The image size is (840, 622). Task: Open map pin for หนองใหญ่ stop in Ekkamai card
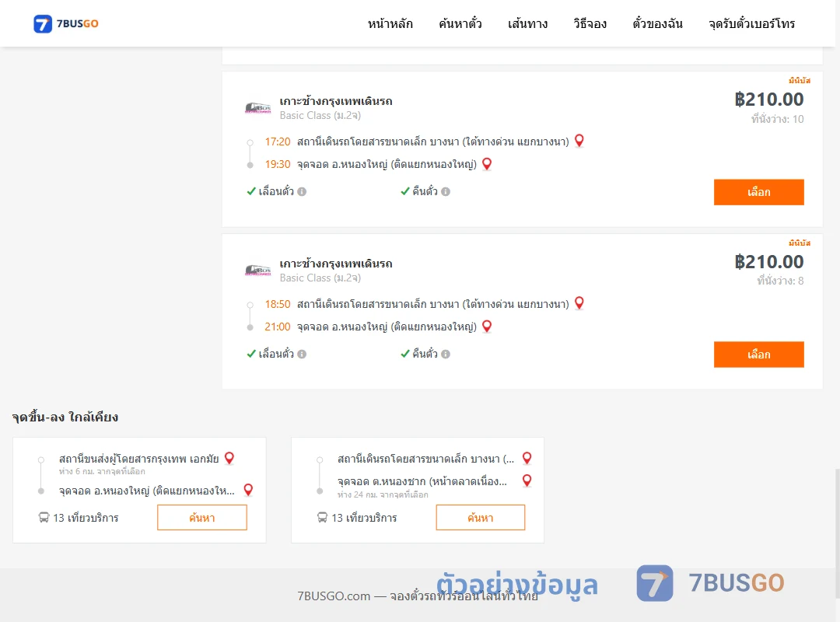pos(248,490)
